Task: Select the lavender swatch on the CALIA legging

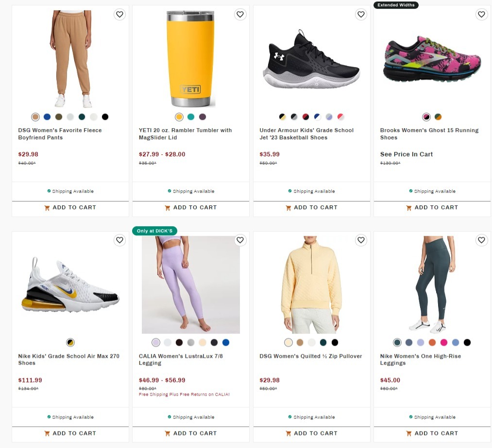Action: click(x=155, y=342)
